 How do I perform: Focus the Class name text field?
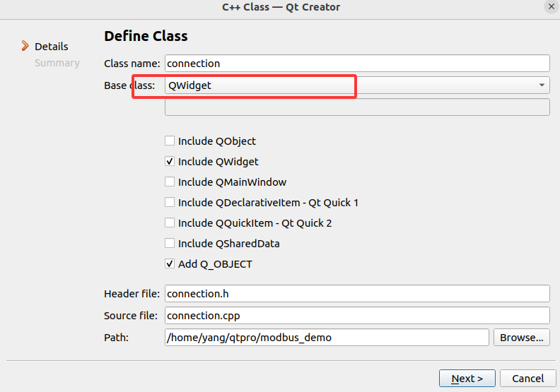(x=357, y=64)
